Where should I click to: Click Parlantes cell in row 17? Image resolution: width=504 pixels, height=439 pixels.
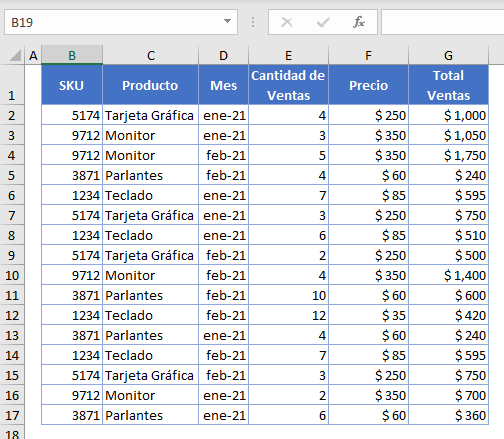coord(151,415)
